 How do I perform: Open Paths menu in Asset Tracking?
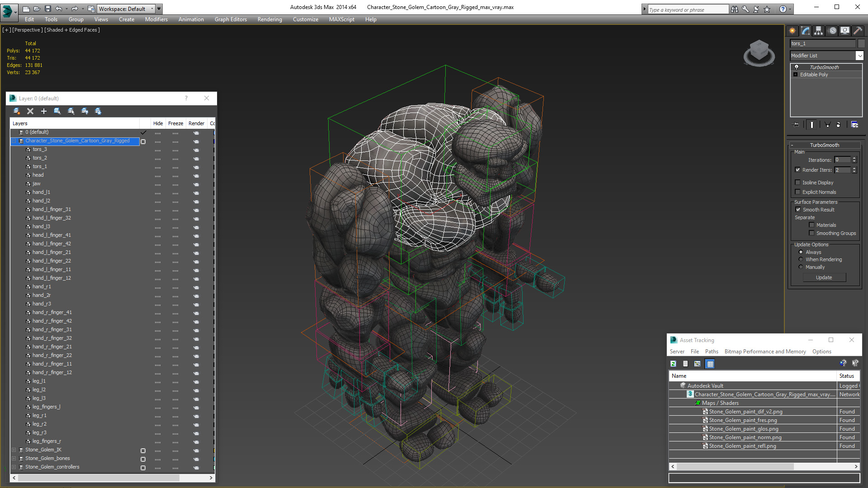(712, 352)
